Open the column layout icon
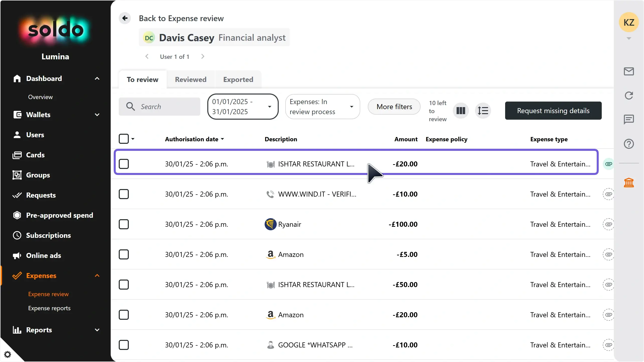This screenshot has width=644, height=362. pyautogui.click(x=461, y=111)
